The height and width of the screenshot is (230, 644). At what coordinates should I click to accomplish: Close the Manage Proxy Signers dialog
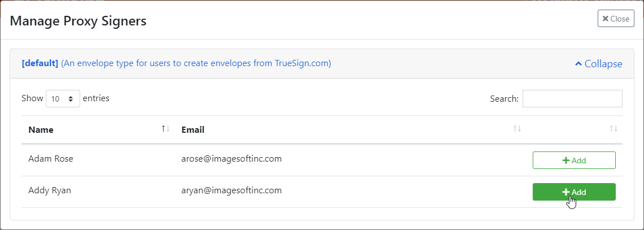[x=616, y=19]
